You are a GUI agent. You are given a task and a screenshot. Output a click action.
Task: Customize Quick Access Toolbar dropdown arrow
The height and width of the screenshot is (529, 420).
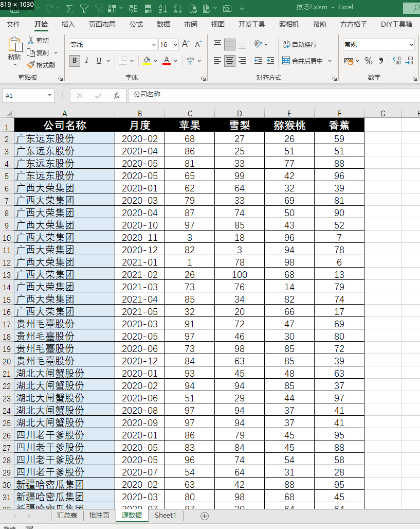(242, 8)
